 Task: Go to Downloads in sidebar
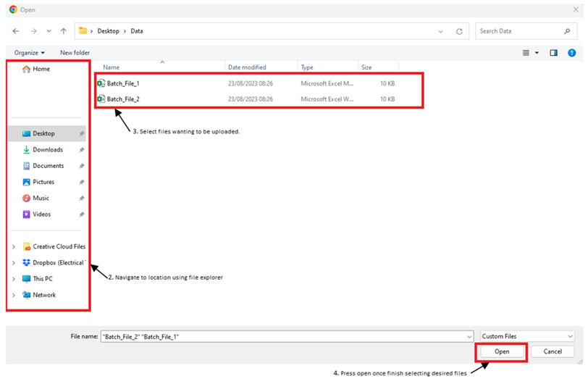47,150
